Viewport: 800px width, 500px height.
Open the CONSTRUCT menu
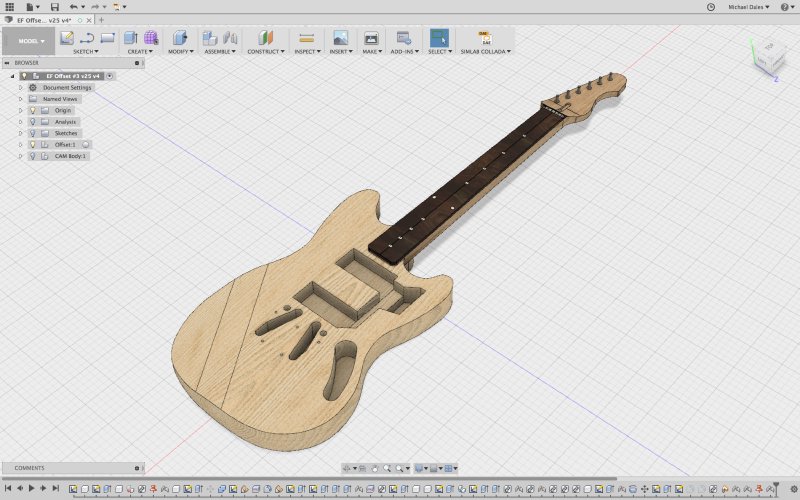[x=266, y=52]
